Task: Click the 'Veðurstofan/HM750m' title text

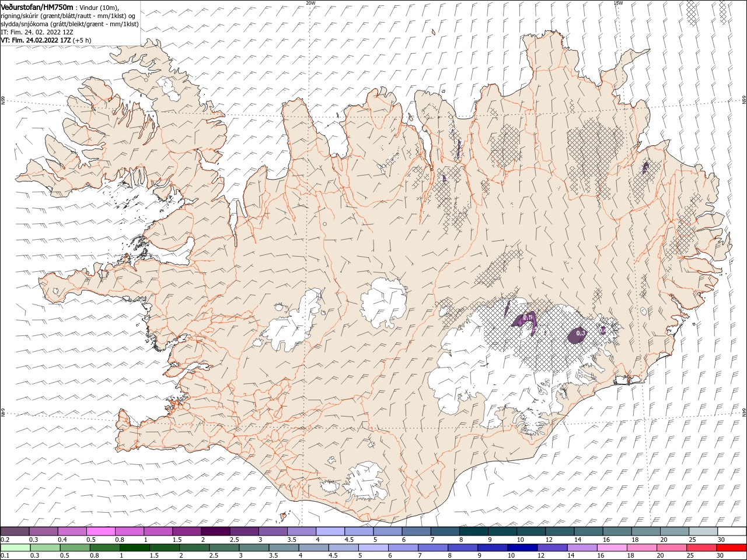Action: (x=37, y=6)
